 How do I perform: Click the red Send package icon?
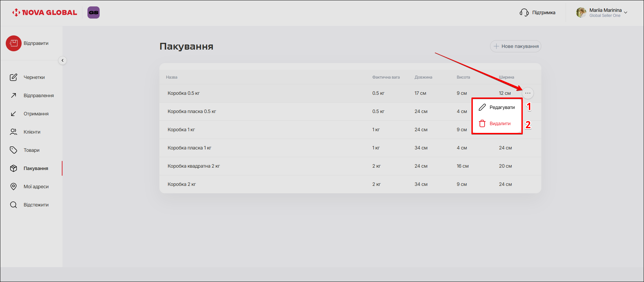pos(14,44)
